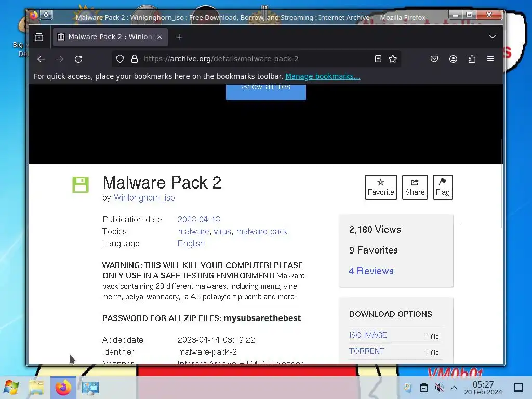The image size is (532, 399).
Task: Bookmark this page with star icon
Action: 393,59
